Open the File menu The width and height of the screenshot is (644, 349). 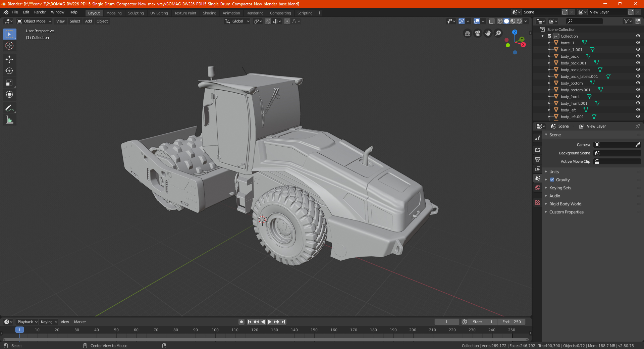15,12
